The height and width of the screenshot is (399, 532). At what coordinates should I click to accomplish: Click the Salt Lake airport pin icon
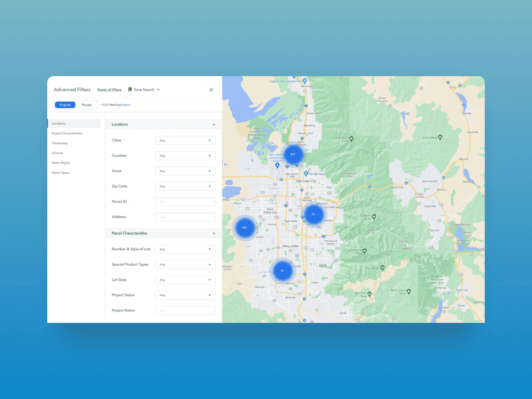(277, 165)
